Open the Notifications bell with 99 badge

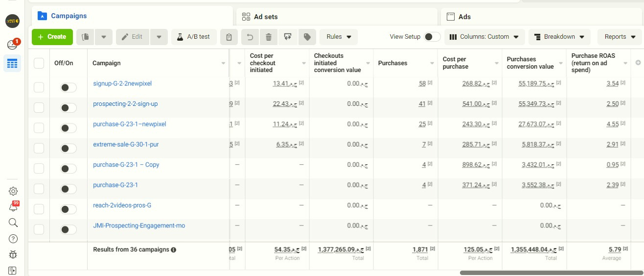tap(13, 206)
